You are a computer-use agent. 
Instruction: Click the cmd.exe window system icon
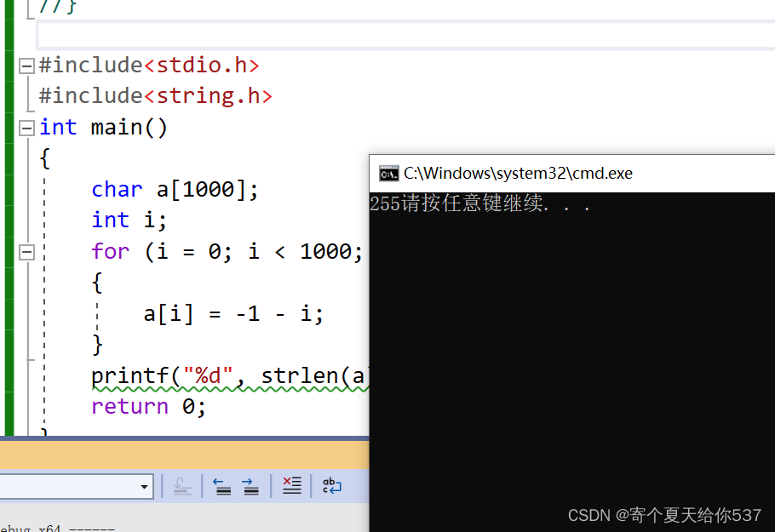(x=389, y=174)
